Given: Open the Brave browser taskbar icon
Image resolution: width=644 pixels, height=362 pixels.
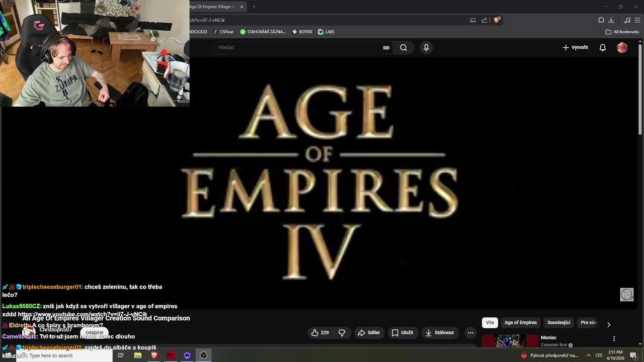Looking at the screenshot, I should coord(154,355).
